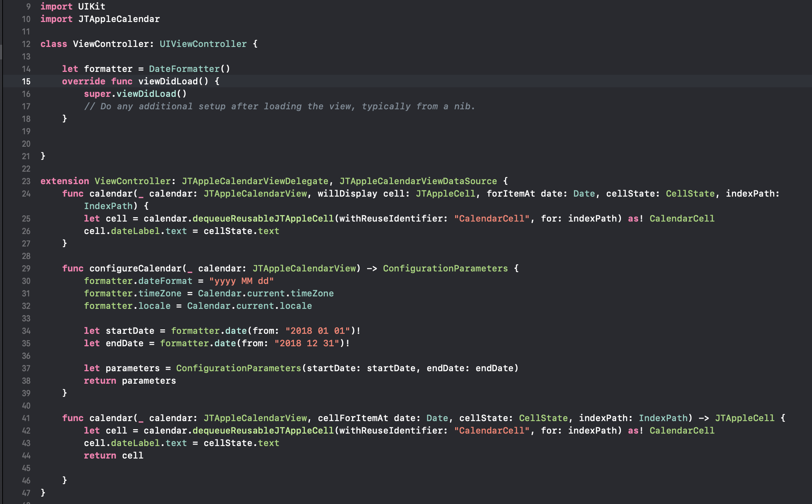Click 'forItemAt' parameter on line 24
The width and height of the screenshot is (812, 504).
click(511, 194)
